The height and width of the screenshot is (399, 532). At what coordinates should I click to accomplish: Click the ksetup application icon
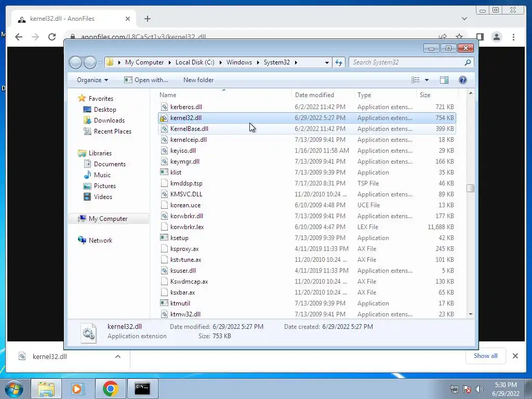[164, 238]
